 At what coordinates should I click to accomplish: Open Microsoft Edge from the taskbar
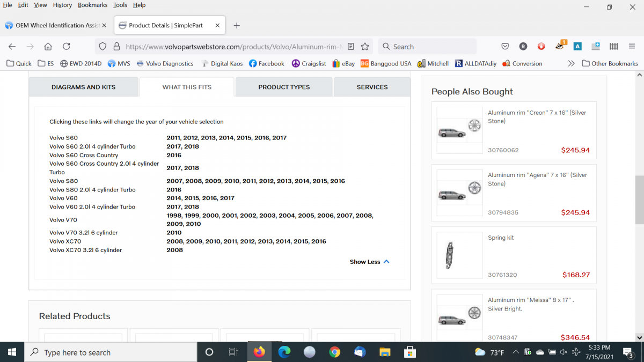point(284,352)
